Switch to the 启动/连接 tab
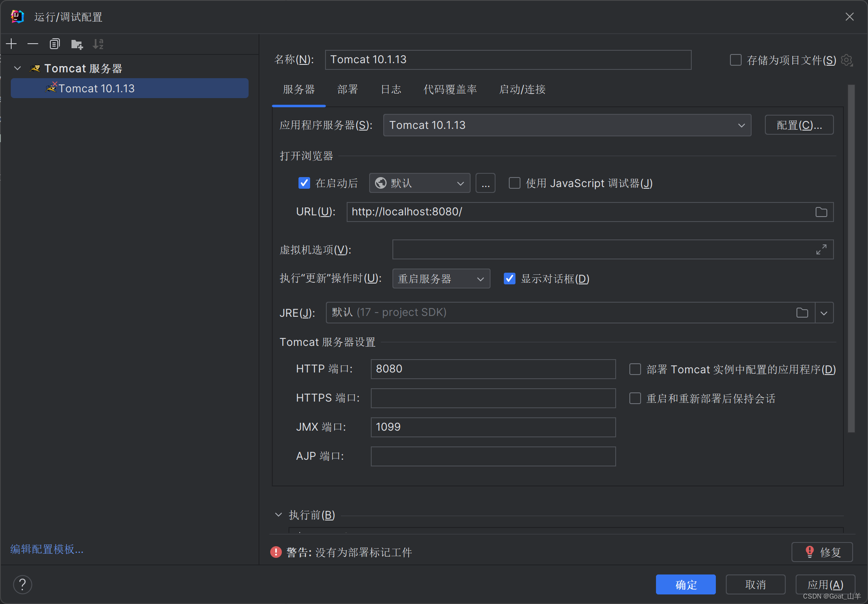Screen dimensions: 868x604 pos(522,89)
